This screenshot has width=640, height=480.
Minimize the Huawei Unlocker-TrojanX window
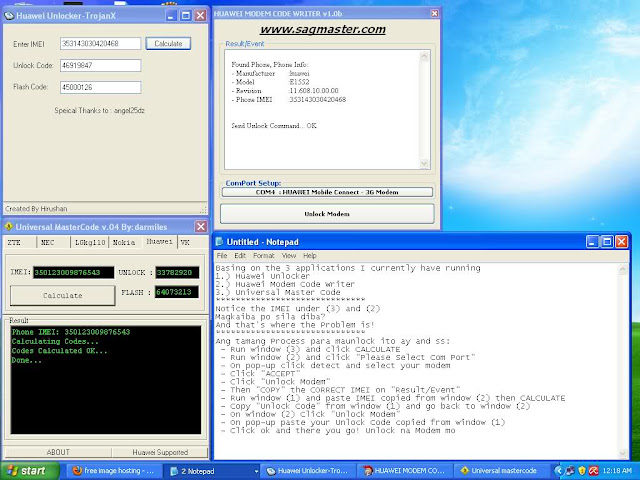171,16
